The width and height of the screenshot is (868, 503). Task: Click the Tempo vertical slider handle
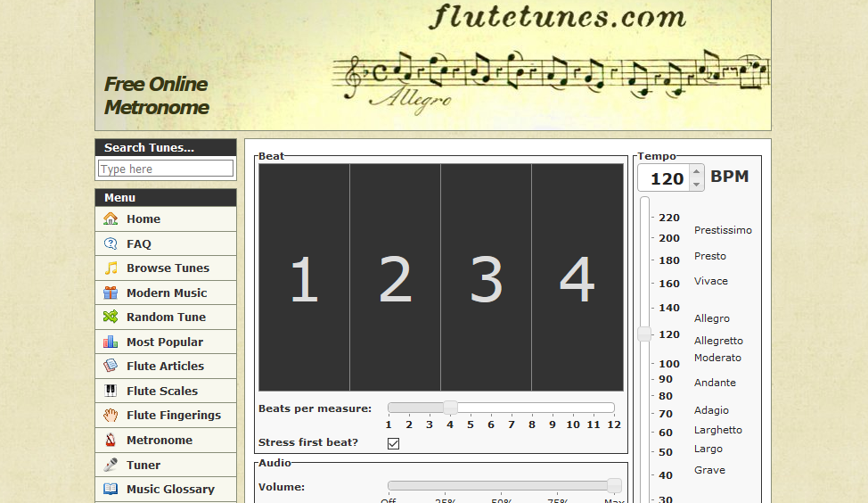644,334
